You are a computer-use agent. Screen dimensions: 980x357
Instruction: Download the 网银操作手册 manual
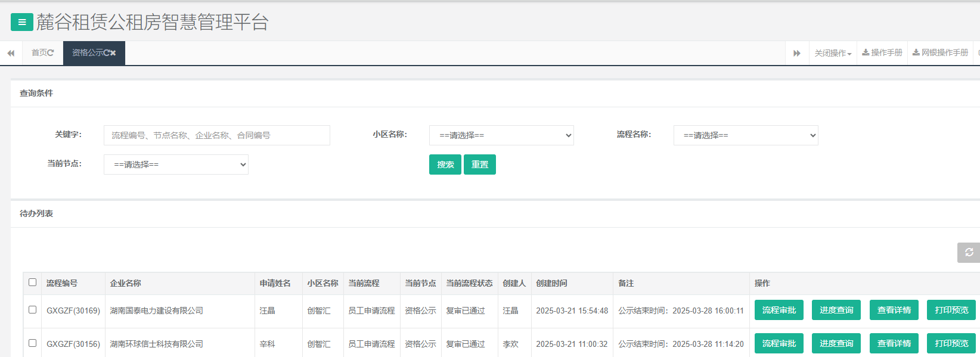tap(940, 53)
